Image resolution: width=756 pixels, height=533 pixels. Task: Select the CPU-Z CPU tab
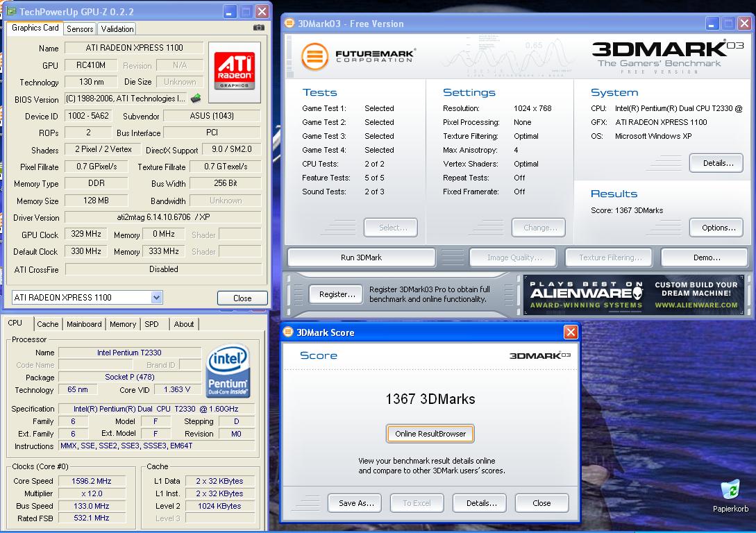(x=15, y=323)
